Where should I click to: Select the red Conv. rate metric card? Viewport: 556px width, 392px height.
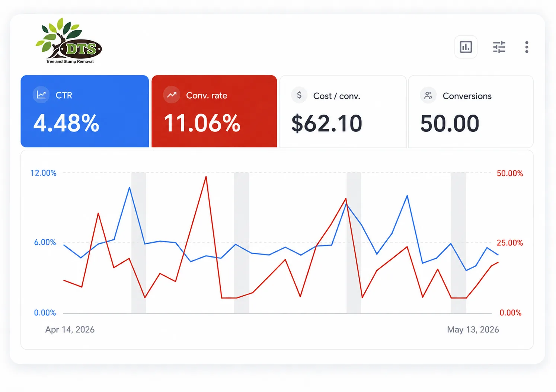(214, 111)
